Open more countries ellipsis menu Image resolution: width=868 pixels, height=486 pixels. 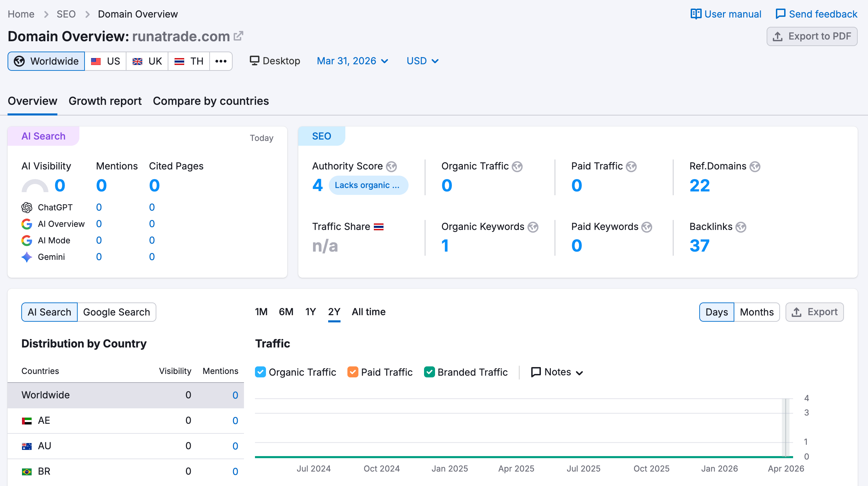pyautogui.click(x=221, y=61)
